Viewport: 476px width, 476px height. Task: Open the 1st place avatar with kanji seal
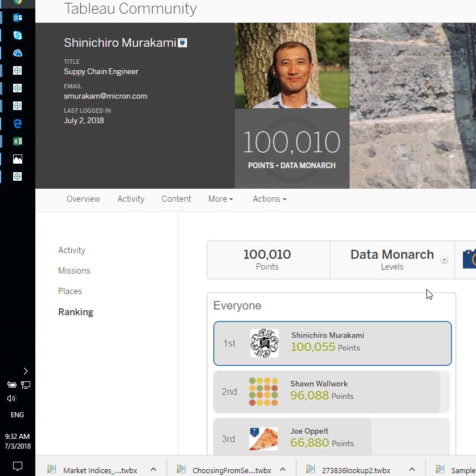265,343
